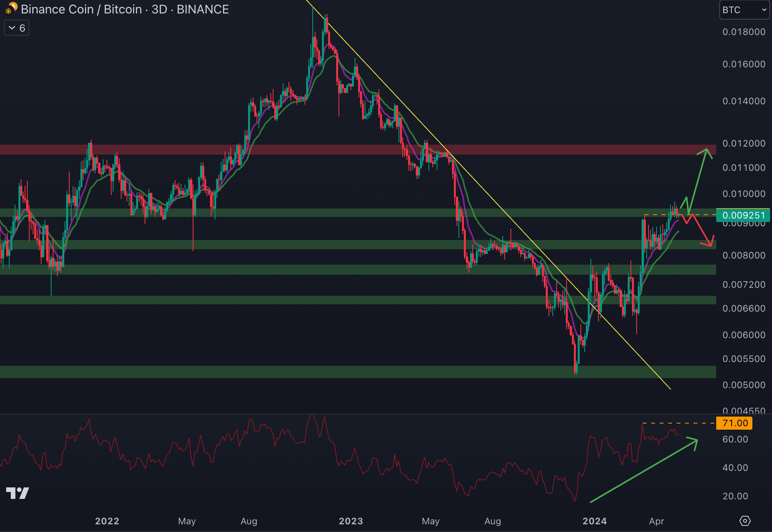
Task: Click the TradingView logo watermark
Action: (18, 493)
